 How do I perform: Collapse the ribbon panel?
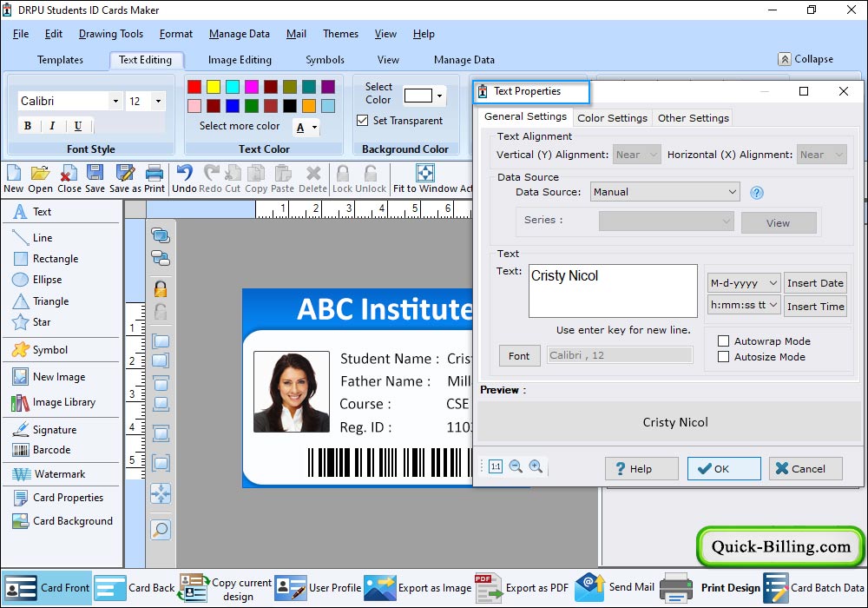coord(806,59)
